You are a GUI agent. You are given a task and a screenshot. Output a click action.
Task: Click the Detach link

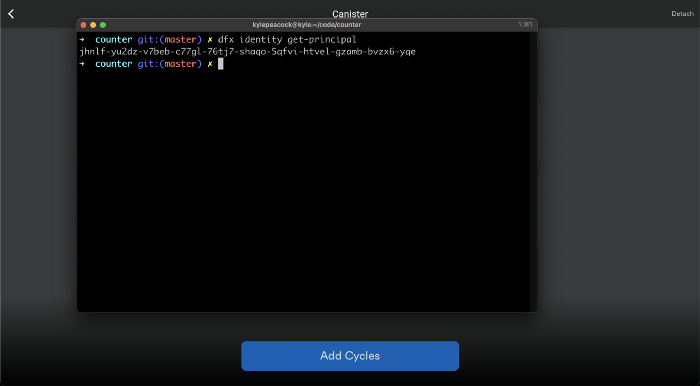pos(682,14)
